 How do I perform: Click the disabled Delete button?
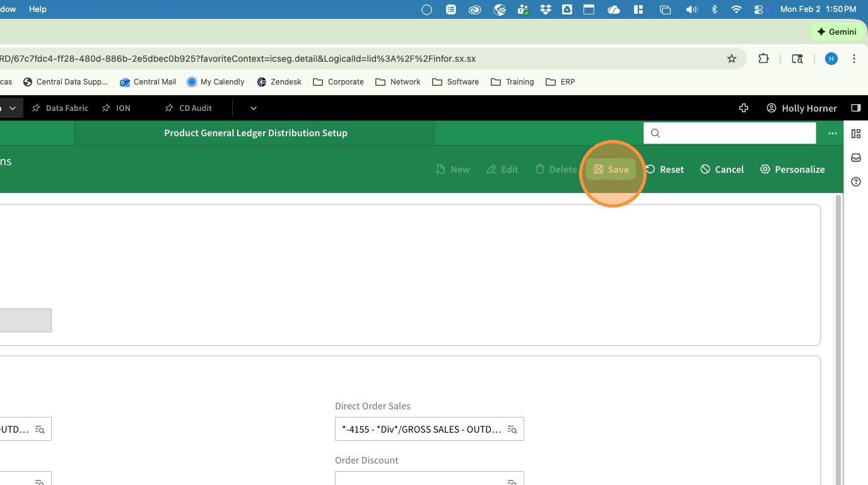click(x=556, y=169)
